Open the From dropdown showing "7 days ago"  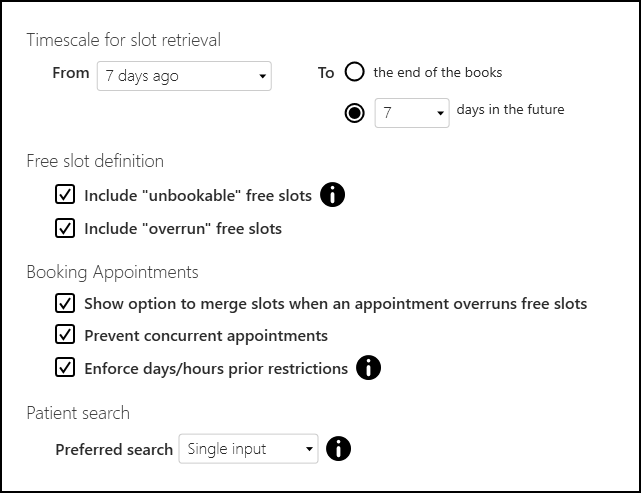(184, 75)
